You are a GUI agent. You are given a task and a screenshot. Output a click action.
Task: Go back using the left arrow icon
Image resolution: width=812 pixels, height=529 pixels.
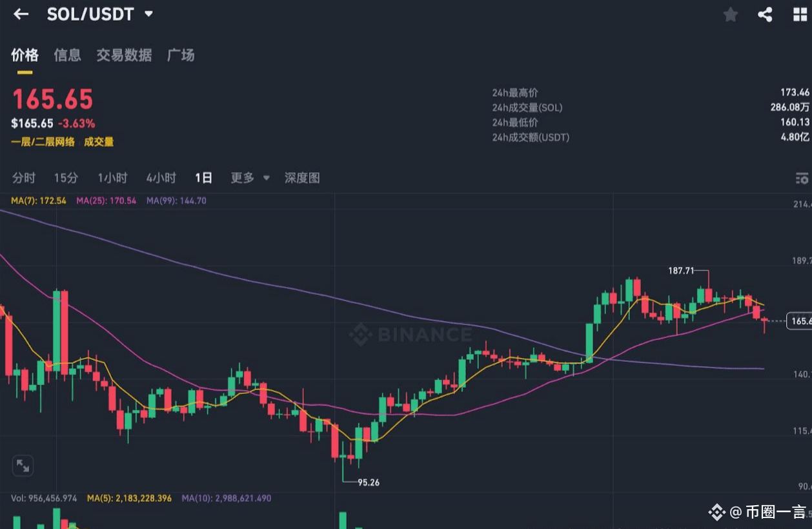(x=21, y=14)
